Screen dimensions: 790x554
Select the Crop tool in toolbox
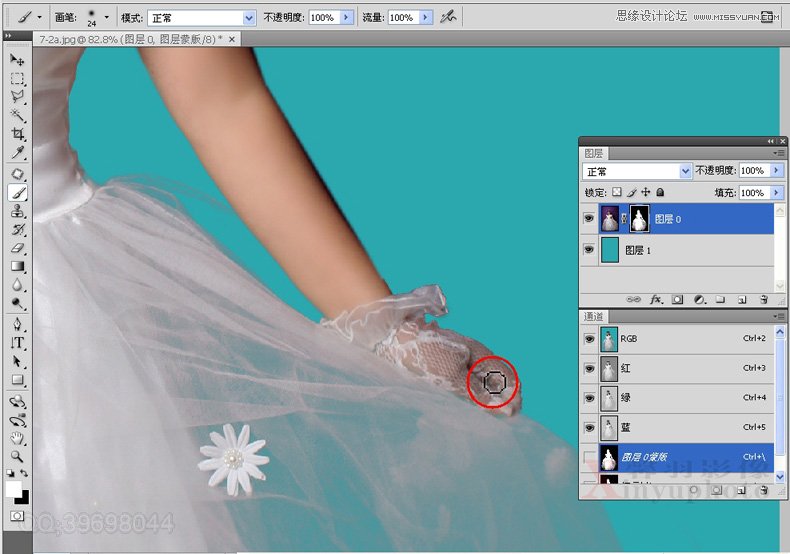[18, 134]
